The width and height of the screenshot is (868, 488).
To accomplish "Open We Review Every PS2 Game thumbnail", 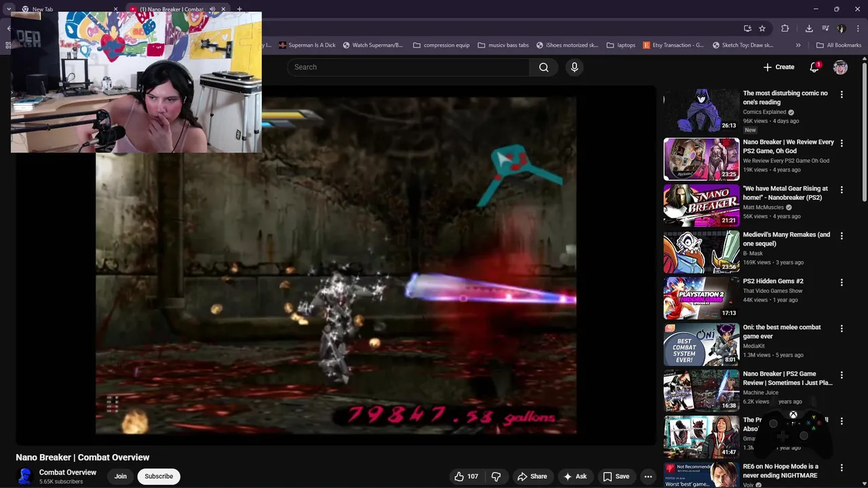I will click(701, 159).
